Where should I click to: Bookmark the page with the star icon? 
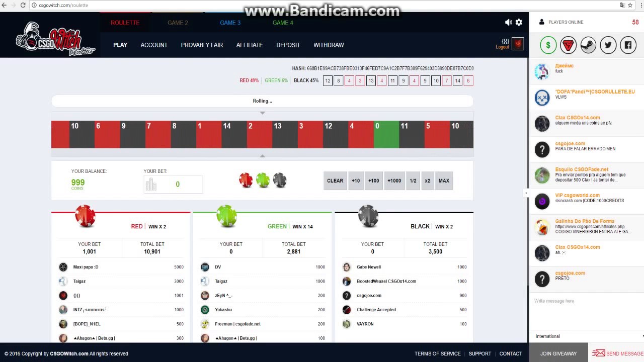630,5
